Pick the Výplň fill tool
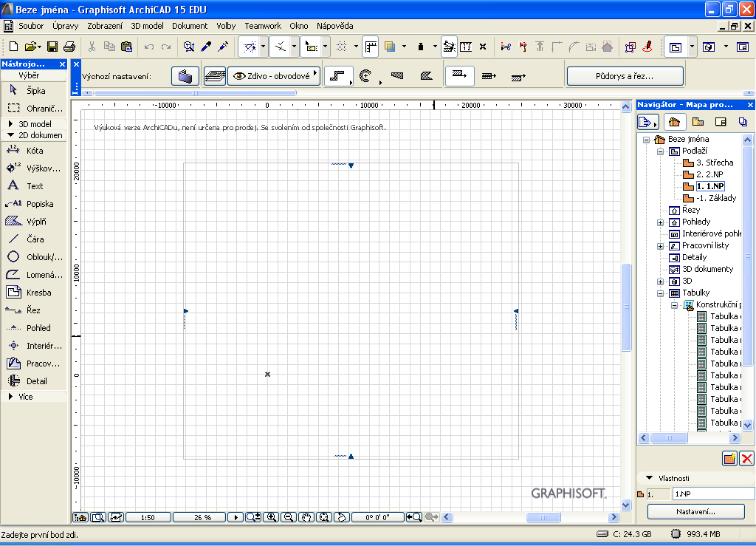This screenshot has height=546, width=756. 34,222
